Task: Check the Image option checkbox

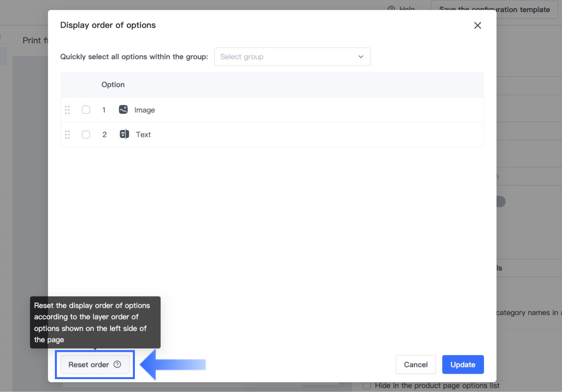Action: [86, 110]
